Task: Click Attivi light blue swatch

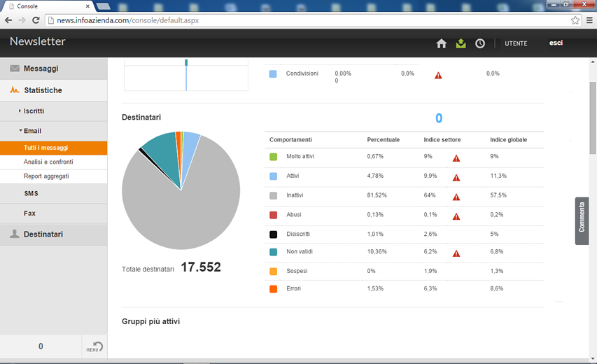Action: pyautogui.click(x=274, y=176)
